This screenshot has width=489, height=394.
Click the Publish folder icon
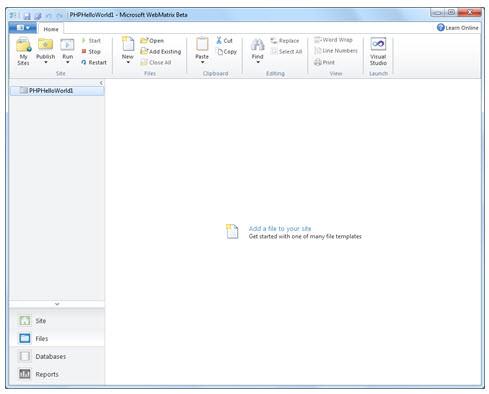45,45
